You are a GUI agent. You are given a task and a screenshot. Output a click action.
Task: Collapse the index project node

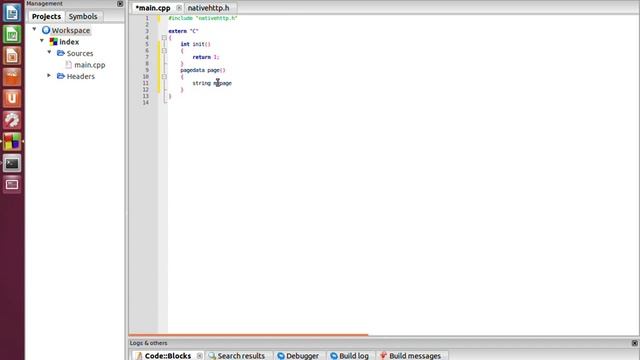pos(42,41)
